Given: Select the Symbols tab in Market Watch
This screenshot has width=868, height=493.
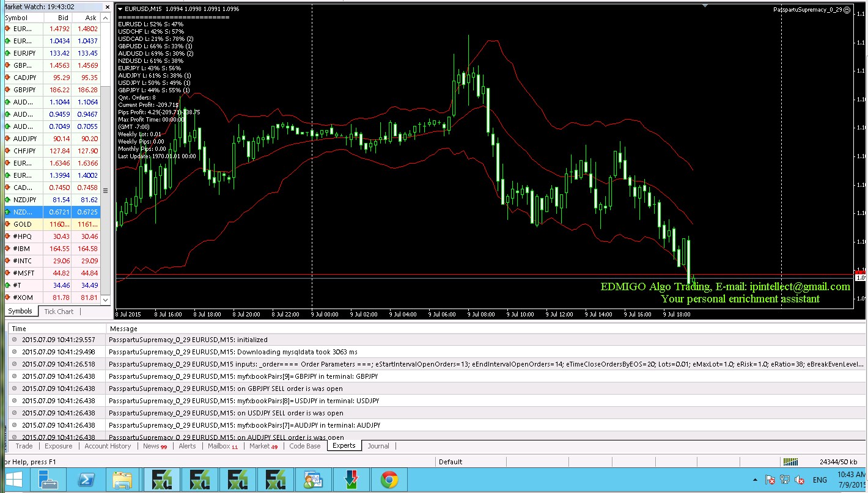Looking at the screenshot, I should tap(20, 312).
